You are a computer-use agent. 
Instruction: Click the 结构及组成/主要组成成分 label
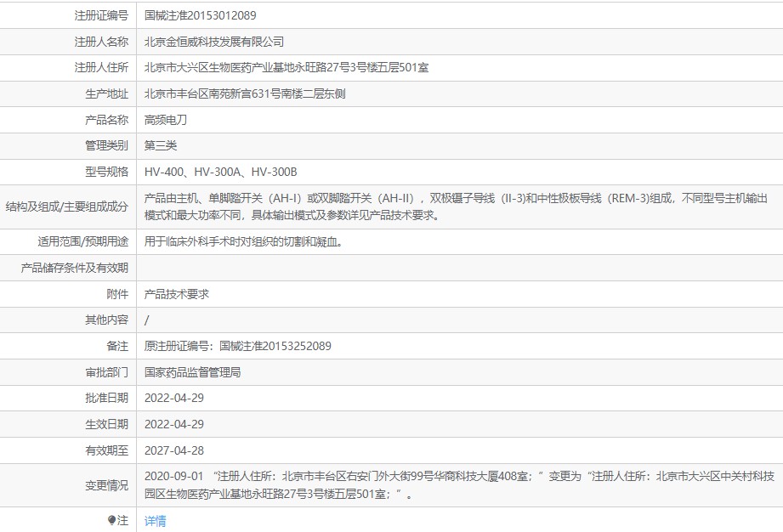point(67,207)
